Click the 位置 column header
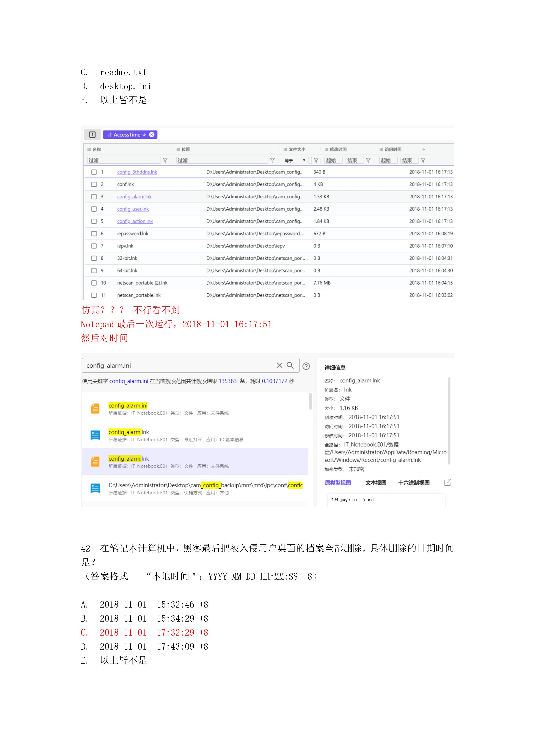The image size is (535, 756). [183, 149]
